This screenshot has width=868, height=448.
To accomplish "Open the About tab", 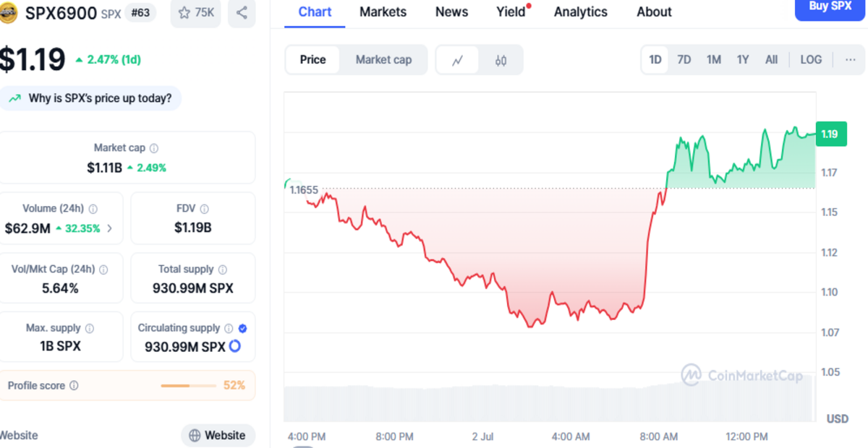I will coord(654,12).
